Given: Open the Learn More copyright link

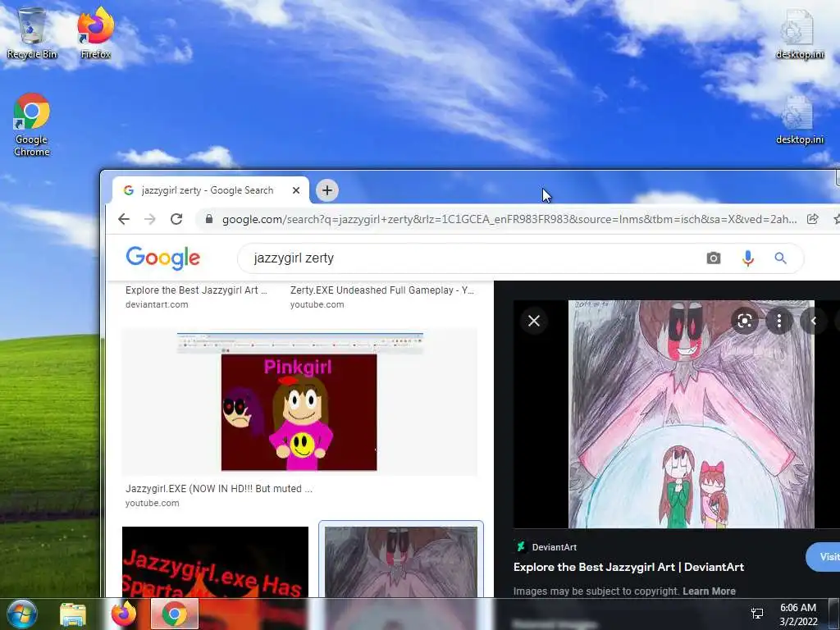Looking at the screenshot, I should 709,591.
